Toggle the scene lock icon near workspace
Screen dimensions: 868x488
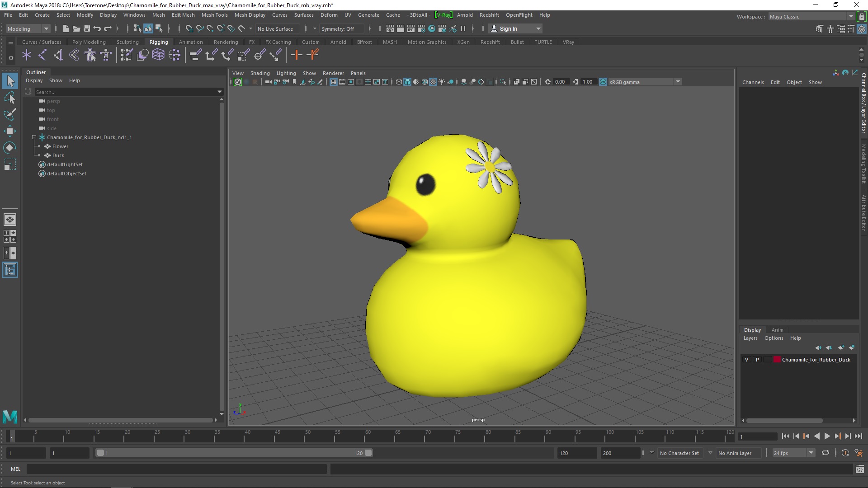pos(862,17)
